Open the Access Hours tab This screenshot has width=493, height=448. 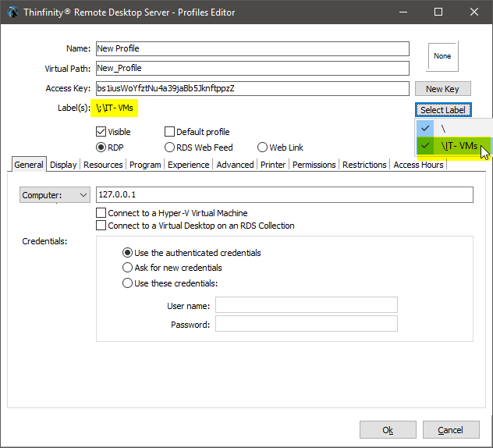pyautogui.click(x=418, y=165)
